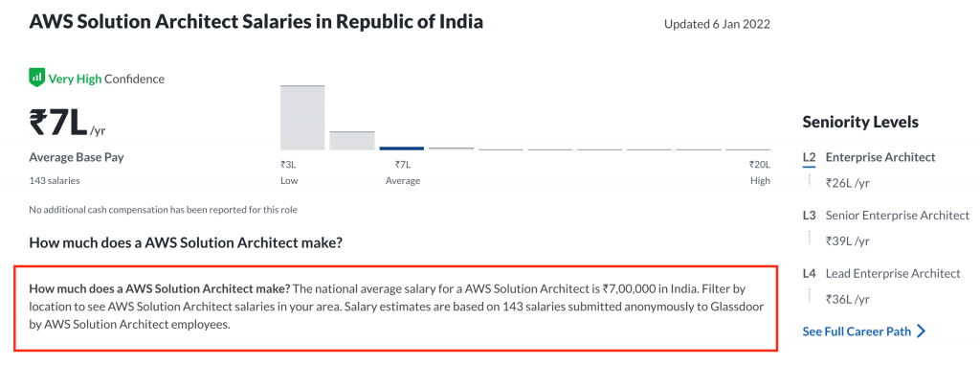Click the blue average salary bar
The image size is (980, 389).
[401, 149]
